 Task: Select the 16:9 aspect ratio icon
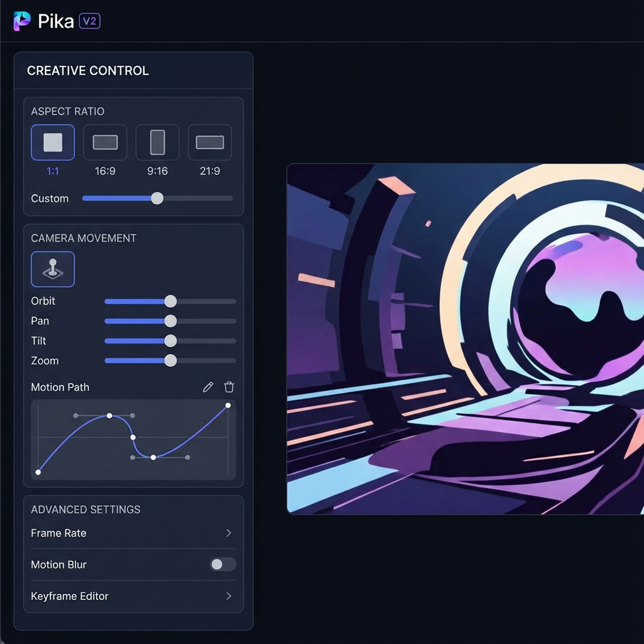pos(105,142)
